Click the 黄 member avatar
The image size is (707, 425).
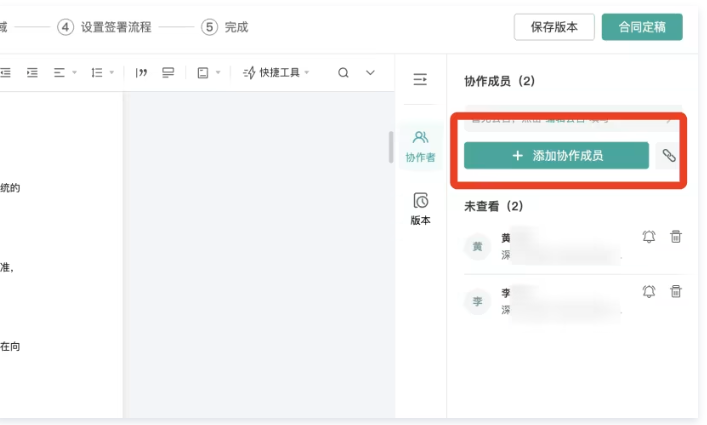pyautogui.click(x=477, y=247)
